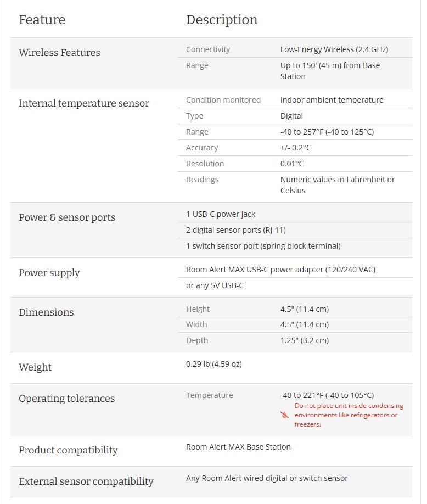The height and width of the screenshot is (504, 427).
Task: Select the Power supply row heading
Action: [x=49, y=273]
